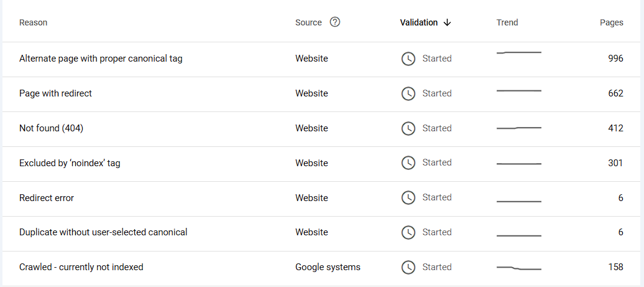The width and height of the screenshot is (644, 287).
Task: Click the Source help question mark icon
Action: 335,22
